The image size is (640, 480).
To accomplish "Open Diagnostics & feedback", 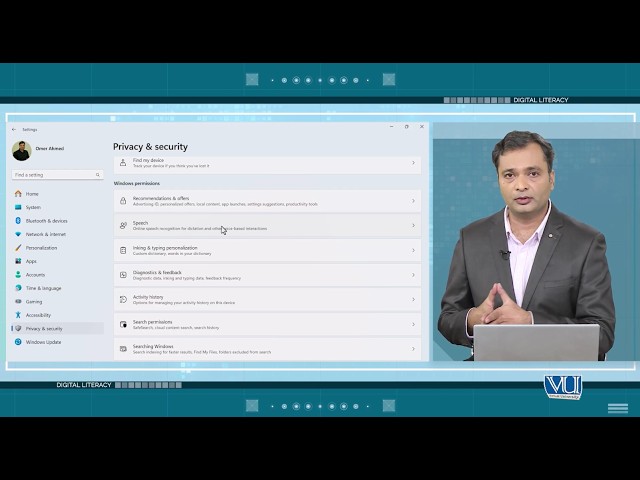I will click(267, 275).
